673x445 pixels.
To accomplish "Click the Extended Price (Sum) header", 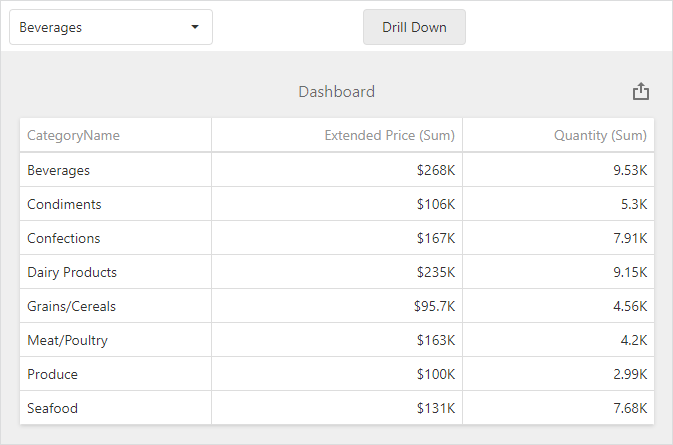I will pos(390,136).
